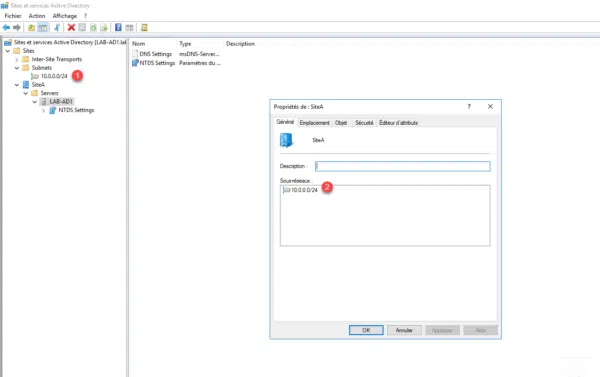
Task: Click the Annuler button
Action: pos(404,330)
